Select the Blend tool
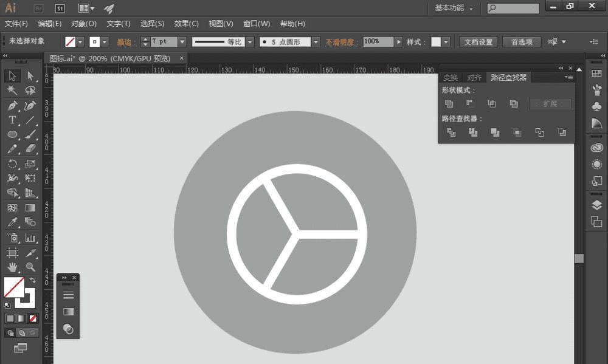The image size is (608, 364). pyautogui.click(x=30, y=222)
